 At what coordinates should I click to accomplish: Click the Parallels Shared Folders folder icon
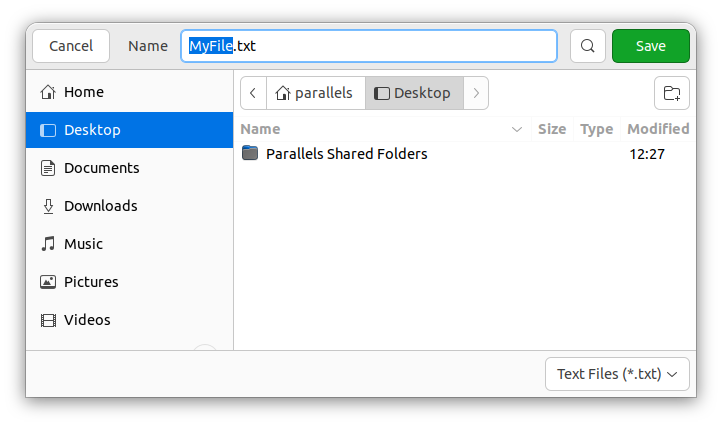[250, 154]
